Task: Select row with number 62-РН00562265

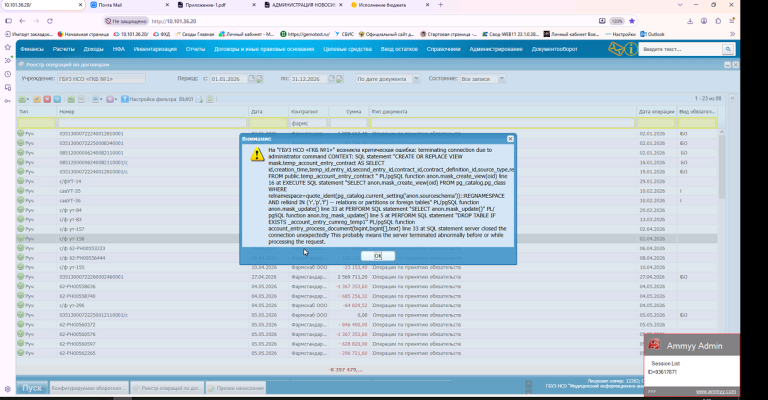Action: coord(367,353)
